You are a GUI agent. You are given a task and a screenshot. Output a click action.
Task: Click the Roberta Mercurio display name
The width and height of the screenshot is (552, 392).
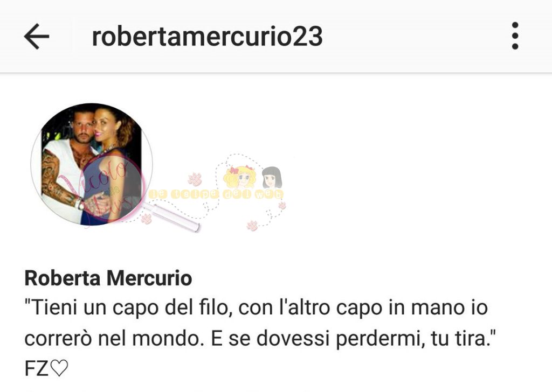click(108, 278)
